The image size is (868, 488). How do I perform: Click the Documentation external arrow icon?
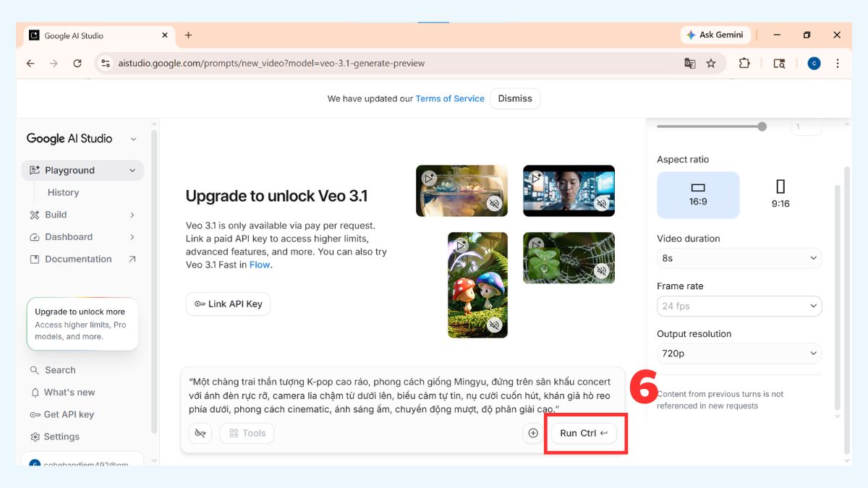click(x=132, y=259)
